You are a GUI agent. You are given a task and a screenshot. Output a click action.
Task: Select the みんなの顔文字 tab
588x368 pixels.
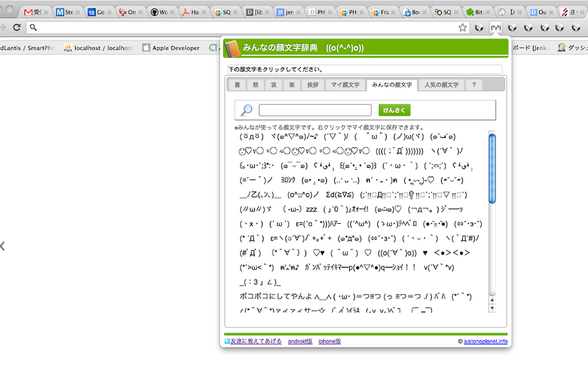click(x=392, y=85)
